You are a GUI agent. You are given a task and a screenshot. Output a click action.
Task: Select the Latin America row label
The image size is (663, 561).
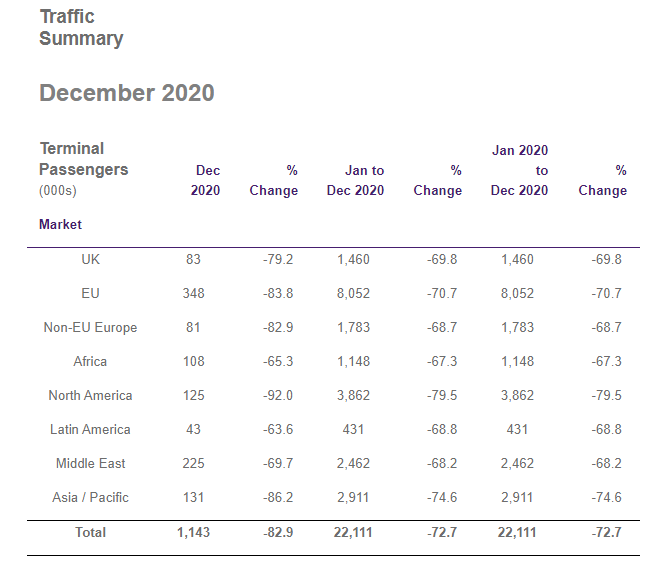90,429
